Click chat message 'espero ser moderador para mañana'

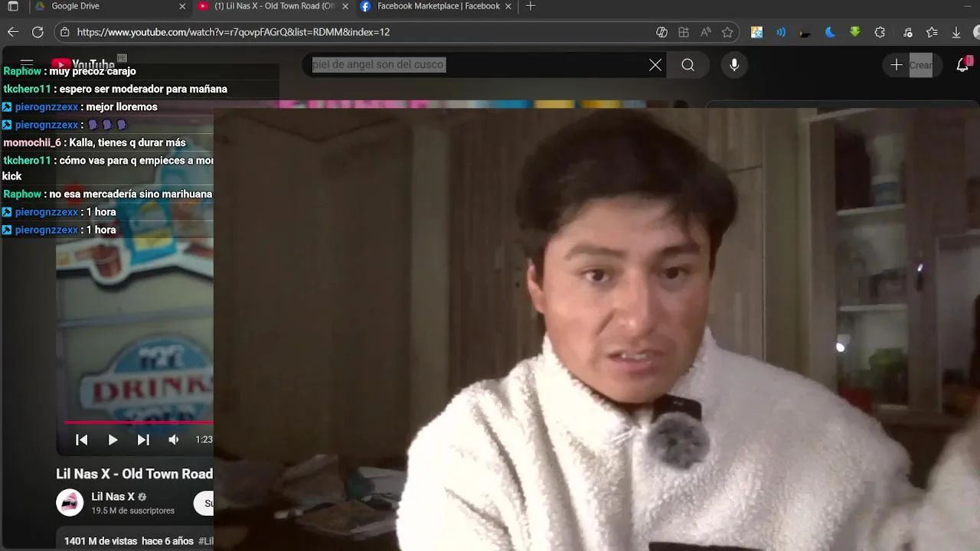pyautogui.click(x=143, y=89)
